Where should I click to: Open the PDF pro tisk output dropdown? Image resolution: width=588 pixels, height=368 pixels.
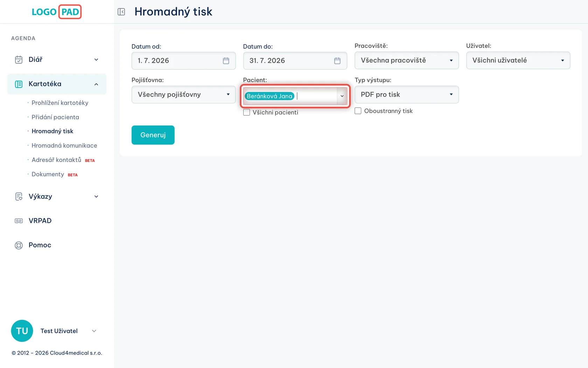(407, 95)
